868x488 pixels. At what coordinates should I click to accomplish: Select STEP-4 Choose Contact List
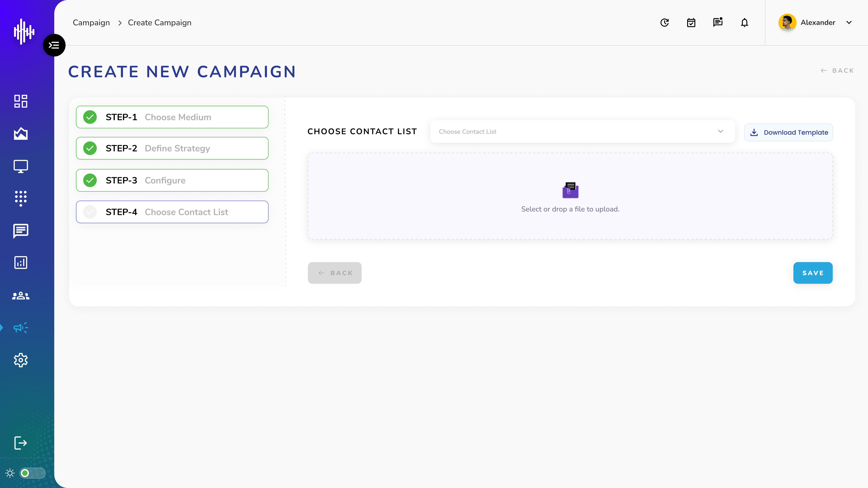tap(172, 212)
